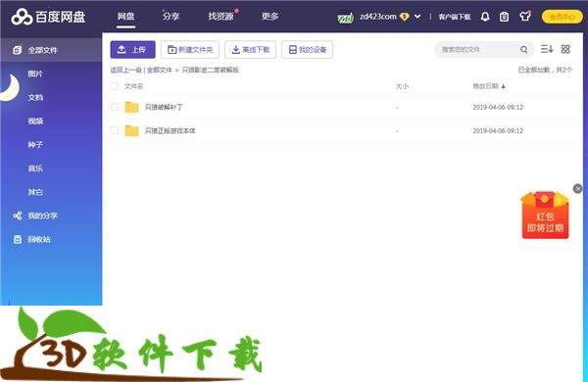This screenshot has width=588, height=382.
Task: Expand the account dropdown arrow
Action: 417,17
